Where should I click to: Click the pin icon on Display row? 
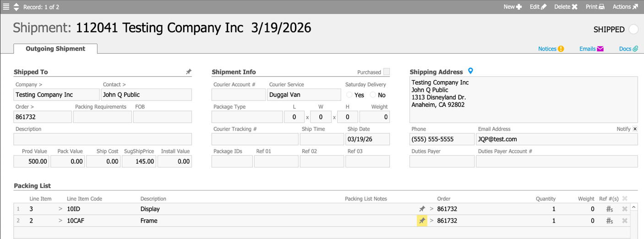point(422,209)
